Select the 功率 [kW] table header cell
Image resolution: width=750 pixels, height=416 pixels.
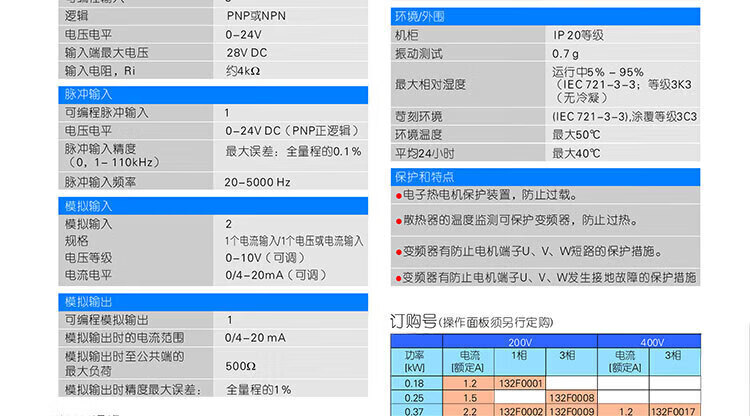[414, 360]
